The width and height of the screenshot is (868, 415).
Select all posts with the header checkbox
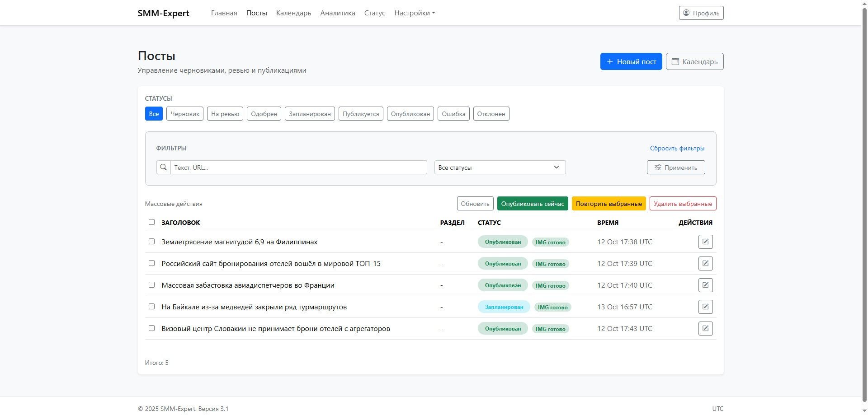[x=151, y=222]
